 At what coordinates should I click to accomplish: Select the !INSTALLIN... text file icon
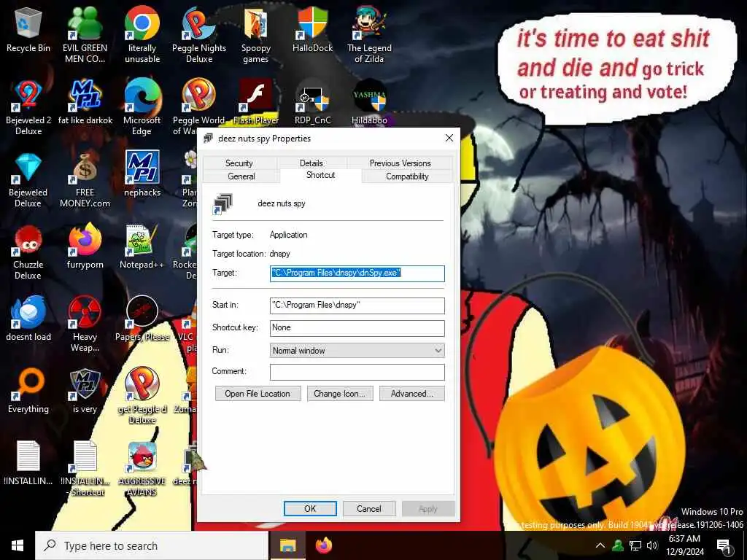(28, 463)
